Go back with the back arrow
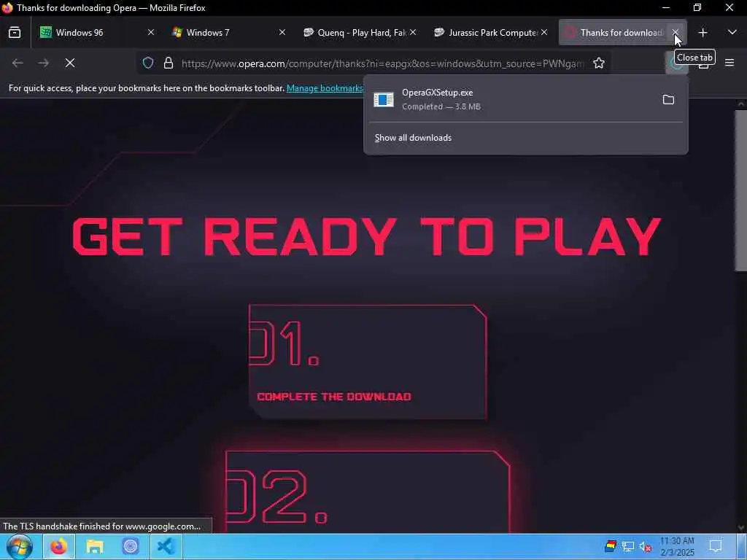This screenshot has height=560, width=747. click(x=18, y=63)
